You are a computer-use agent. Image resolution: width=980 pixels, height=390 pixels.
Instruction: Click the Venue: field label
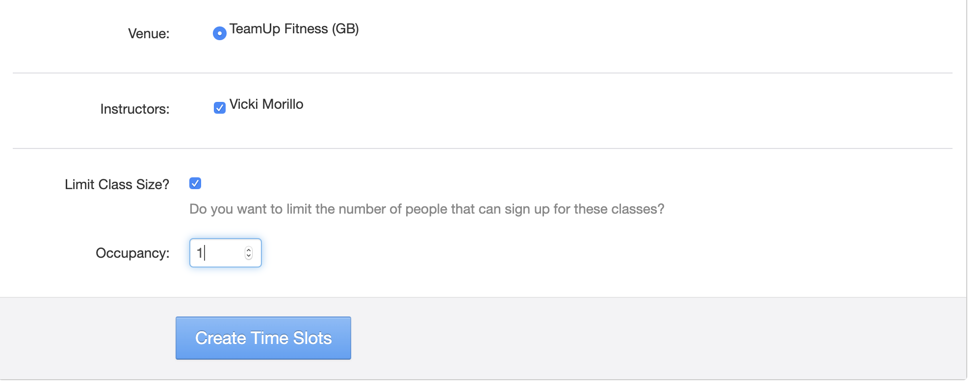pos(149,33)
